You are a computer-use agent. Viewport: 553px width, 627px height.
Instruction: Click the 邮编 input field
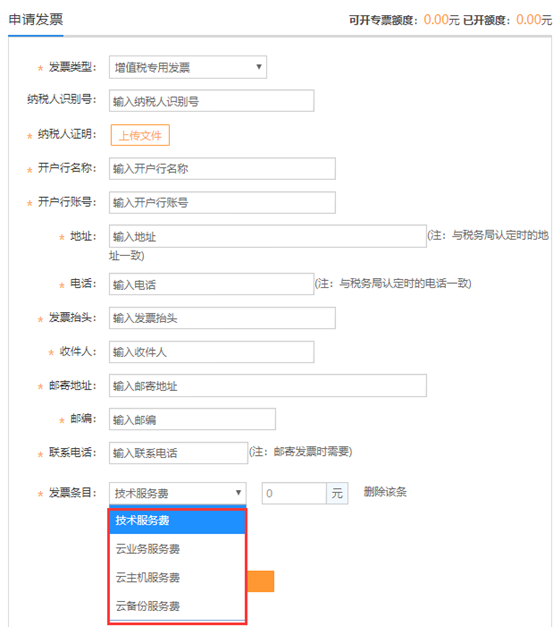pos(192,419)
